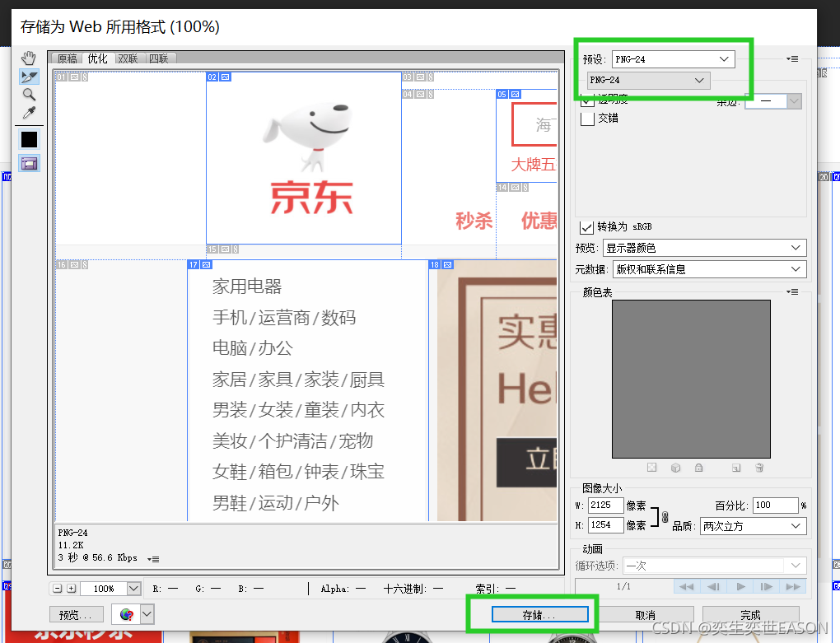Click the black eyedropper color swatch
The image size is (840, 643).
29,139
